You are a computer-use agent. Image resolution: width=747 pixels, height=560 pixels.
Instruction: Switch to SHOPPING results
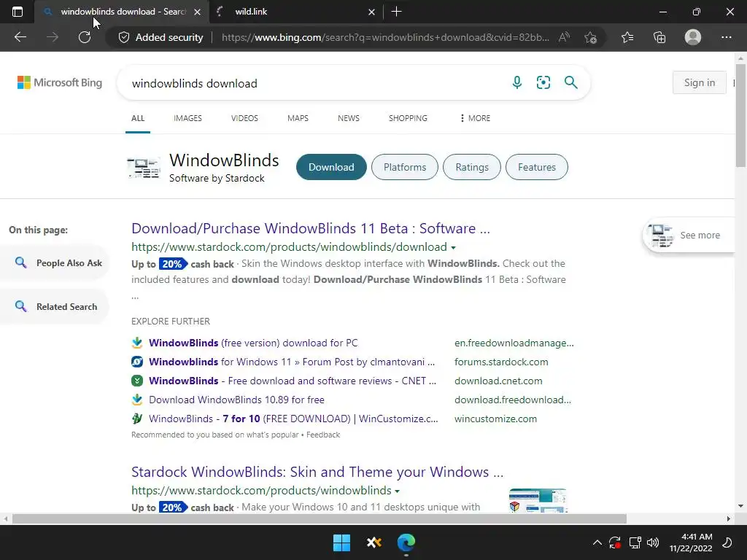[x=408, y=118]
